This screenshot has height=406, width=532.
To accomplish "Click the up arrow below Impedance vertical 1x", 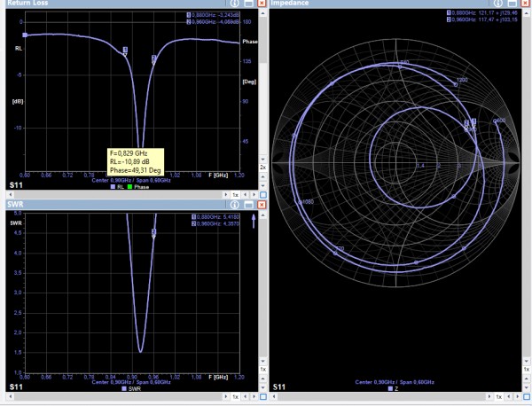I will point(526,379).
